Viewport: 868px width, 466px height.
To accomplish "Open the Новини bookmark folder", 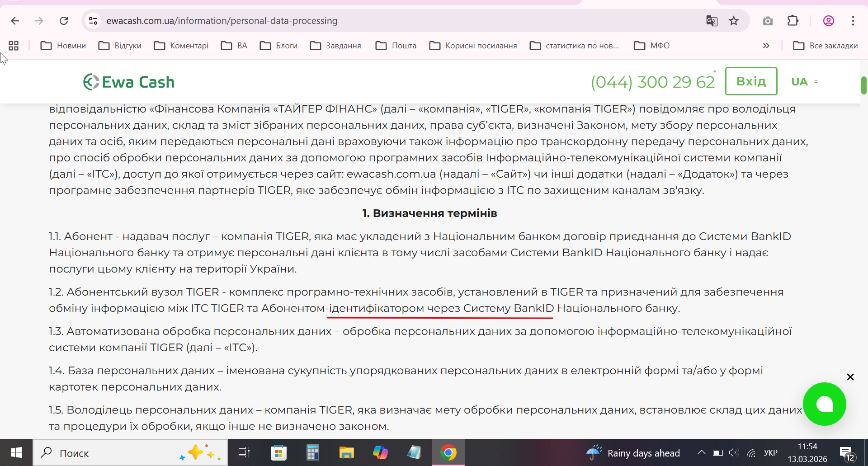I will pos(63,46).
